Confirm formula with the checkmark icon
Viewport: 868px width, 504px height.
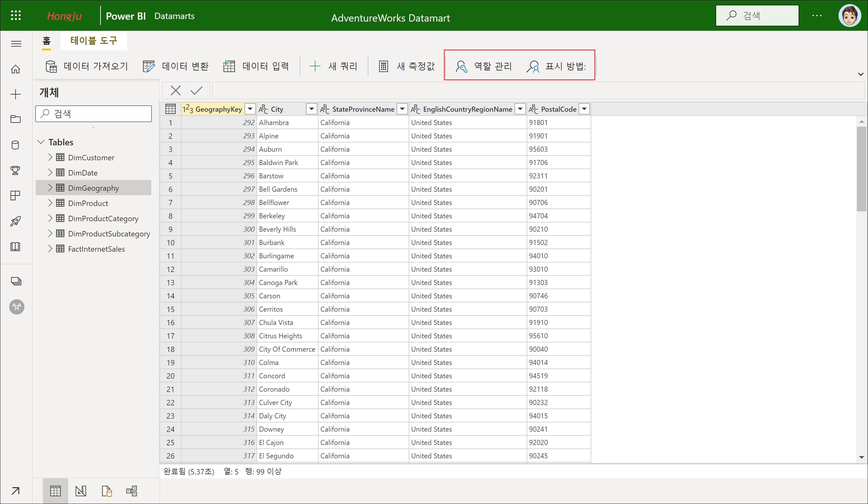tap(196, 91)
